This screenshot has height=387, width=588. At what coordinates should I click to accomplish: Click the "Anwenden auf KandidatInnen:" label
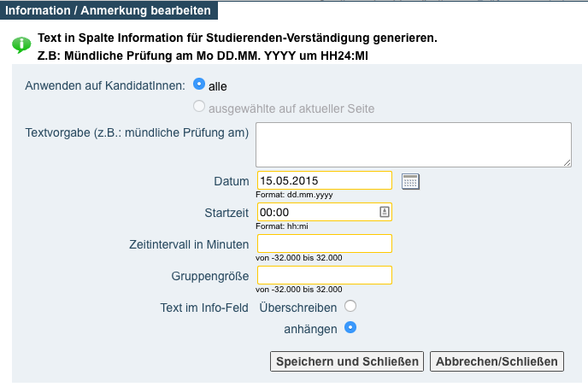105,86
